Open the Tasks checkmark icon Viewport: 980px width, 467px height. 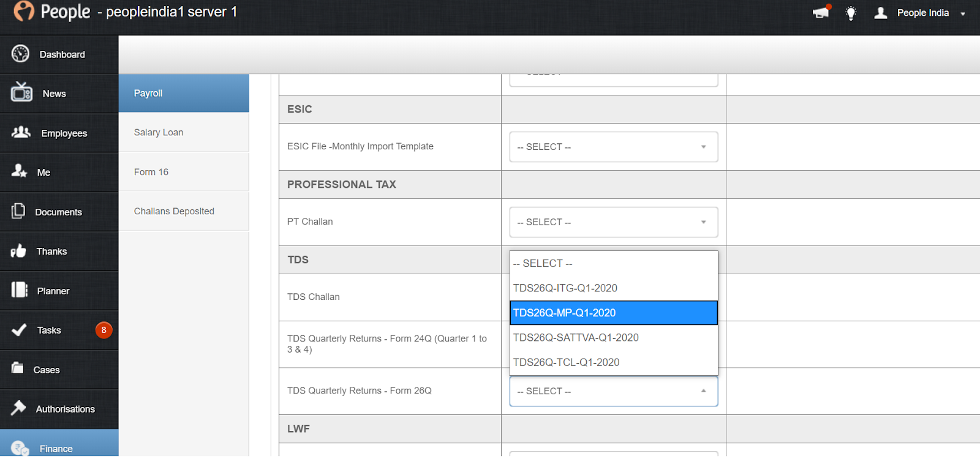point(19,330)
